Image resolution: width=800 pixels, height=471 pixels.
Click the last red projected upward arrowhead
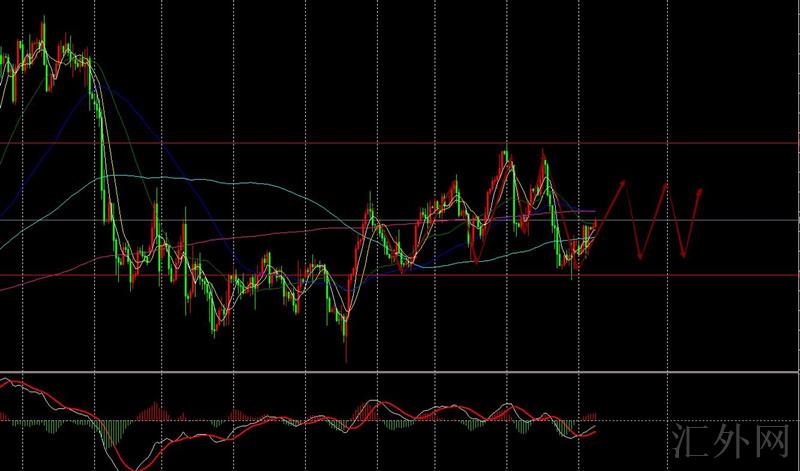pyautogui.click(x=701, y=188)
